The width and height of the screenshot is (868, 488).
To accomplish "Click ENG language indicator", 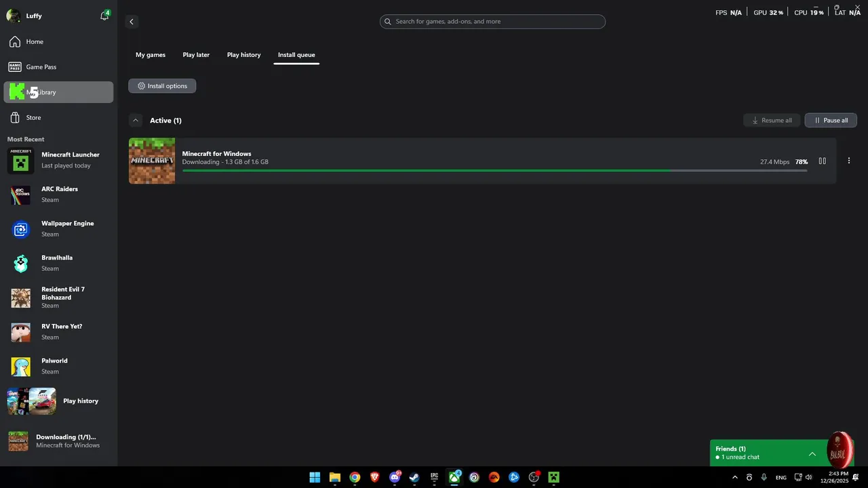I will tap(781, 478).
